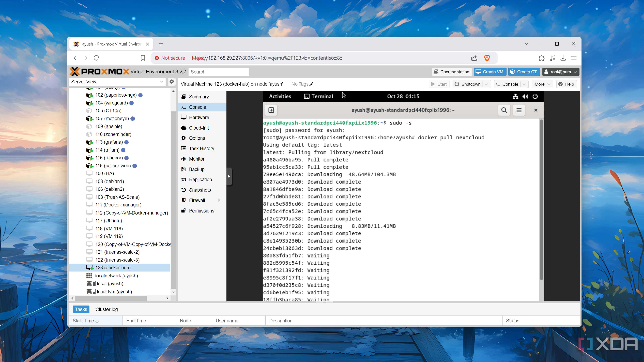This screenshot has width=644, height=362.
Task: Click the Help button
Action: click(566, 84)
